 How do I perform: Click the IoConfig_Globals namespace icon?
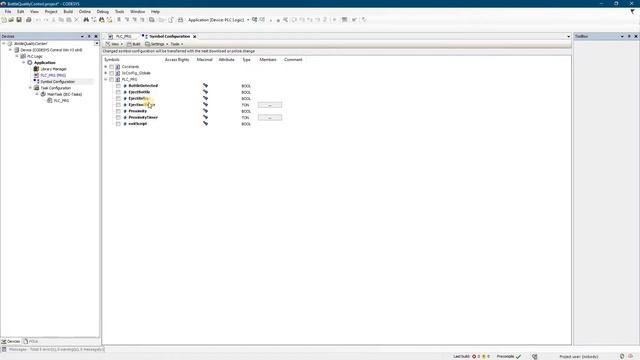point(118,73)
